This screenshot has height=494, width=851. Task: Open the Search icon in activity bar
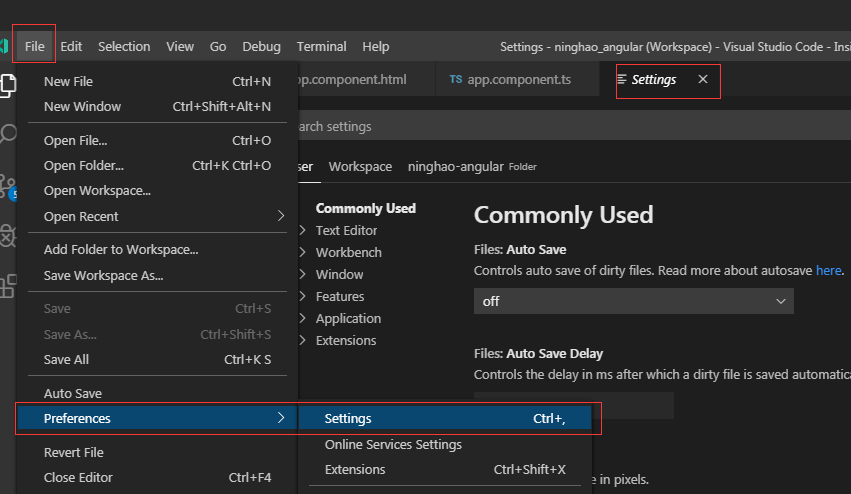click(x=8, y=133)
